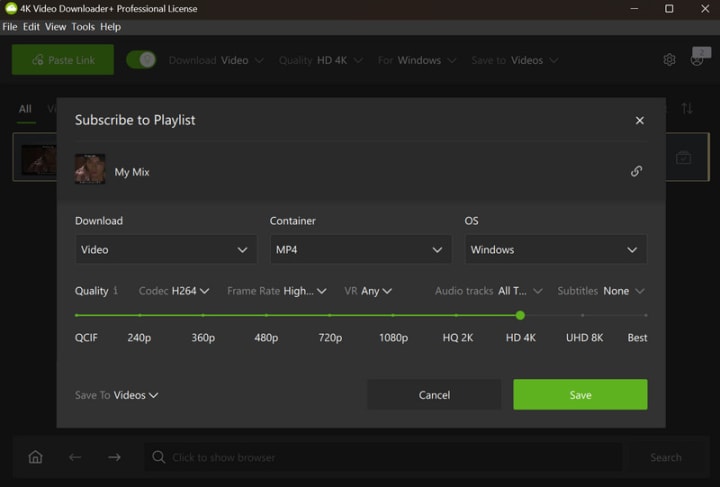Click the Search button in browser bar
Image resolution: width=720 pixels, height=487 pixels.
[666, 457]
